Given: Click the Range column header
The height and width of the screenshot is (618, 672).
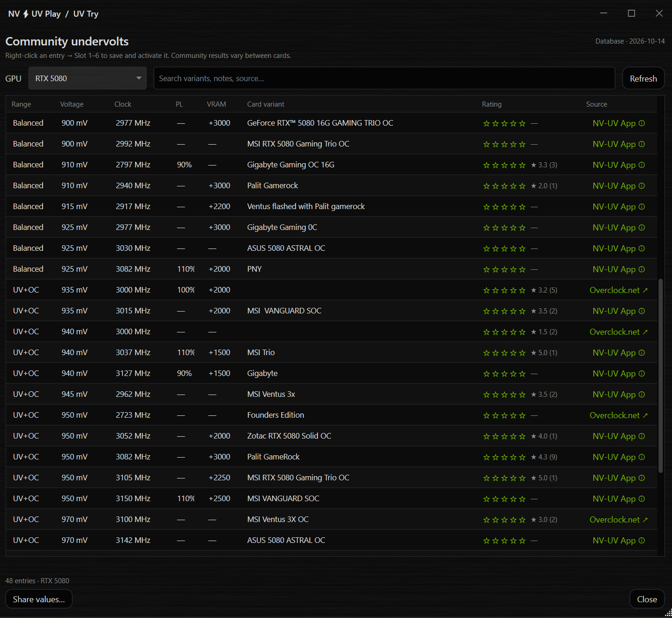Looking at the screenshot, I should click(21, 104).
